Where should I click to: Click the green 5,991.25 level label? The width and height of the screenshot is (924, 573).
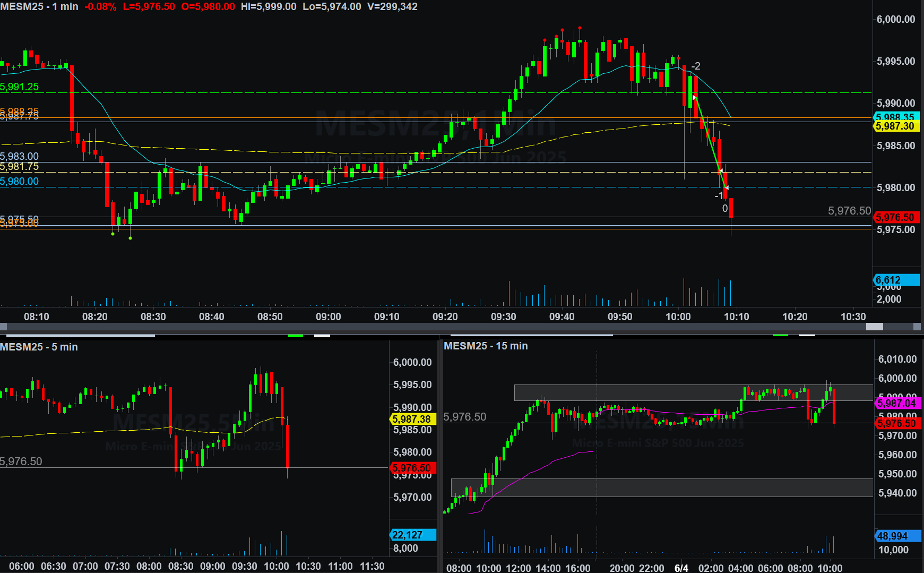pyautogui.click(x=20, y=87)
